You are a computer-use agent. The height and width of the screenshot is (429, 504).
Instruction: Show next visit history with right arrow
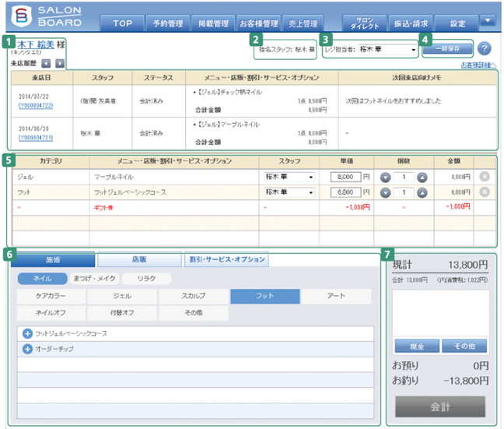click(x=58, y=63)
